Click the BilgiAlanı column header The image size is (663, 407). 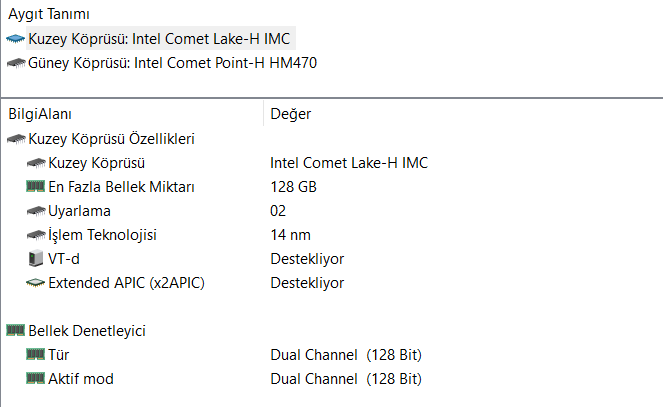click(x=40, y=114)
